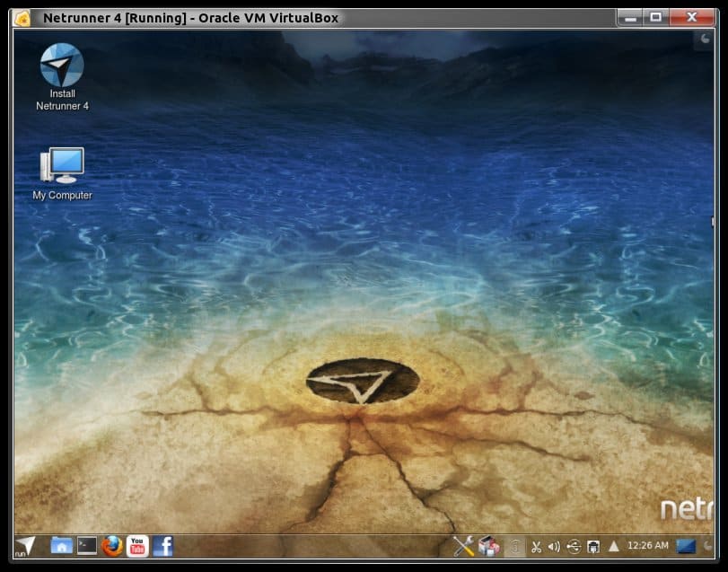Viewport: 728px width, 572px height.
Task: Open the VirtualBox window title bar icon
Action: (22, 17)
